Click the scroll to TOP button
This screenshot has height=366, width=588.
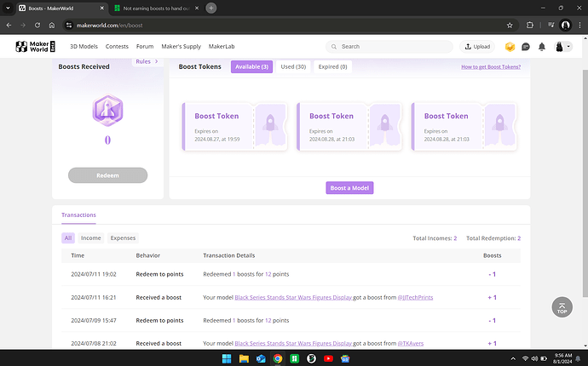click(x=562, y=307)
